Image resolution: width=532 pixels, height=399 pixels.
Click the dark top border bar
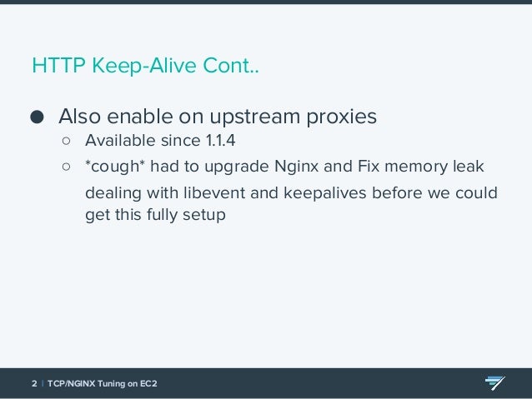(x=266, y=2)
